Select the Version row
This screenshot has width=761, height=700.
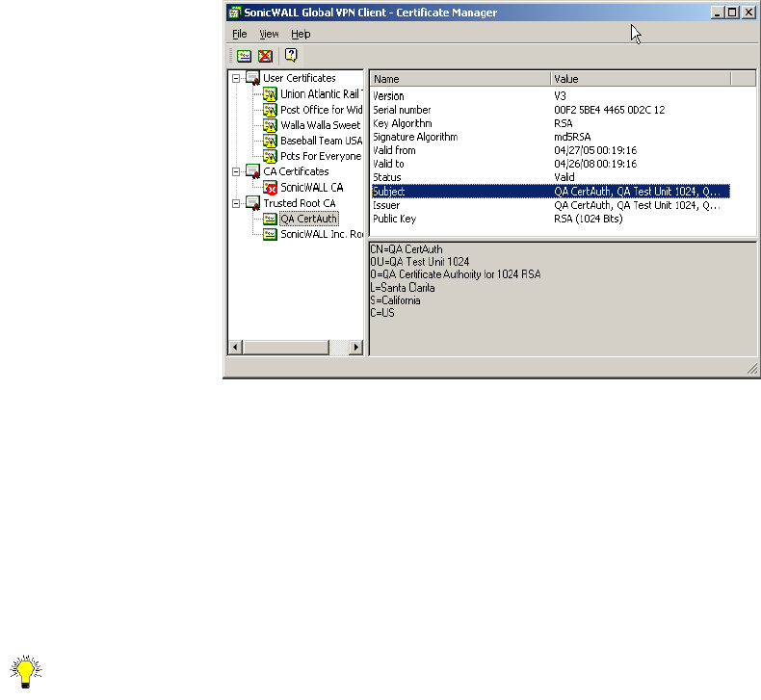tap(551, 96)
